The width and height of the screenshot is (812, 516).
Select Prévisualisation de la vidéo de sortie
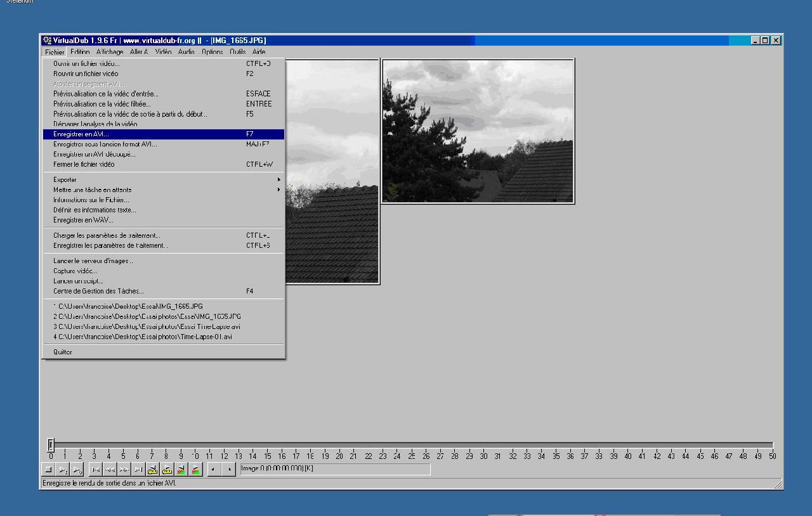[x=164, y=114]
